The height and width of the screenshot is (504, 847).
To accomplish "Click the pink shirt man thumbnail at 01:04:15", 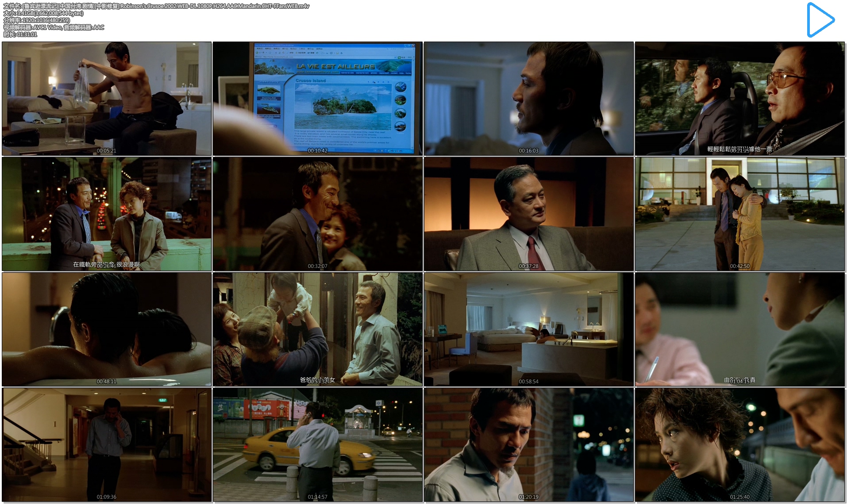I will point(740,329).
